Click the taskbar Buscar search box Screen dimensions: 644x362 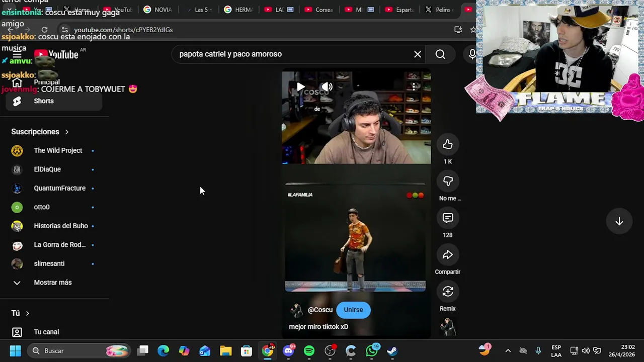(x=79, y=351)
